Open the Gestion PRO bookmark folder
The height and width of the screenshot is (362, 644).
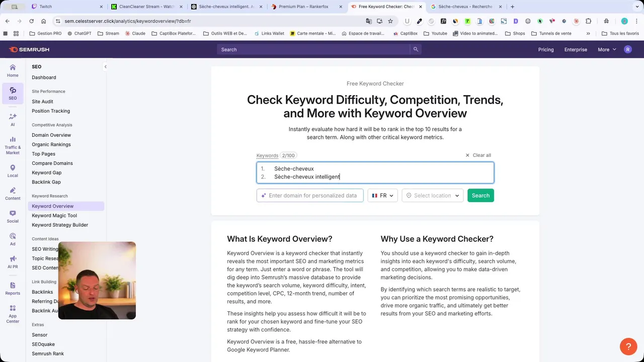pyautogui.click(x=45, y=34)
